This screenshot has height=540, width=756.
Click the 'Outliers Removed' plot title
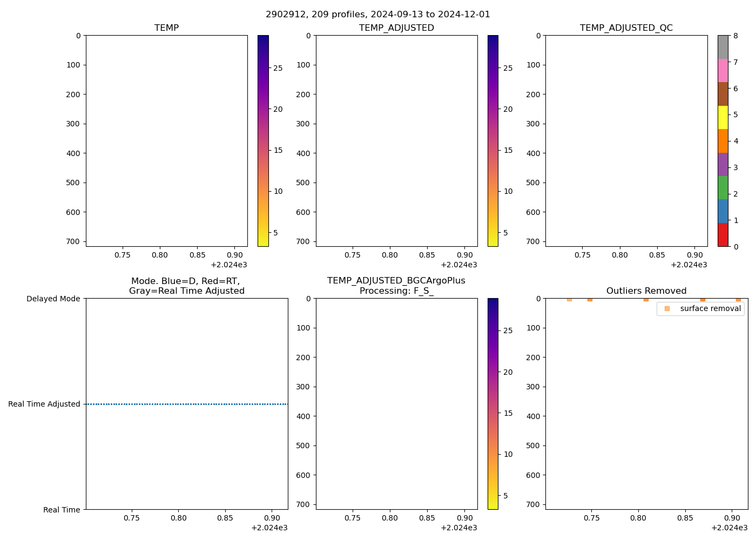click(x=646, y=291)
